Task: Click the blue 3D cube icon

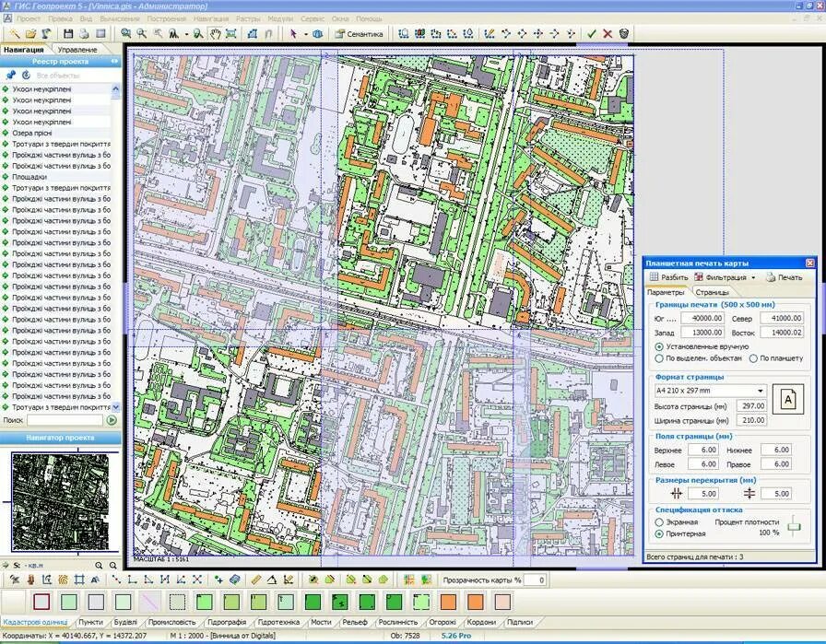Action: (x=317, y=34)
